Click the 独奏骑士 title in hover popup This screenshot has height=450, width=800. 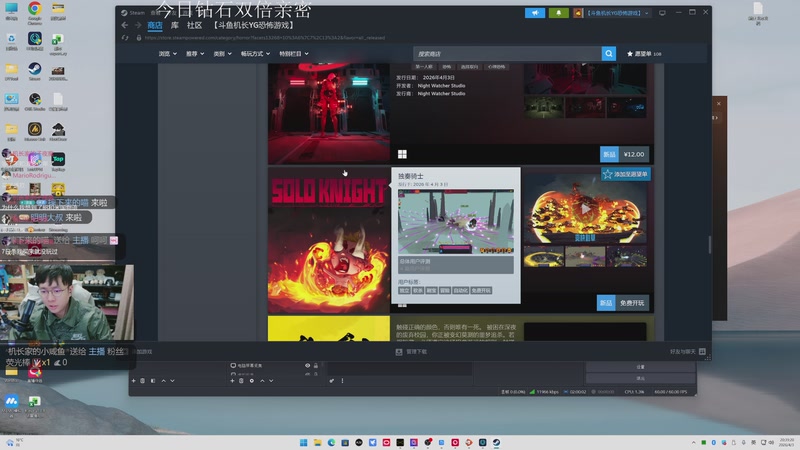click(x=411, y=176)
